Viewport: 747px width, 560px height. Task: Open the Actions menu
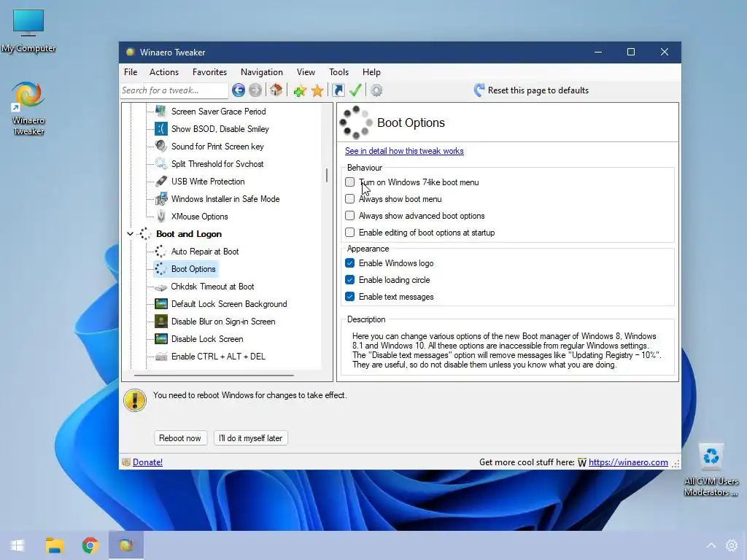[x=164, y=72]
